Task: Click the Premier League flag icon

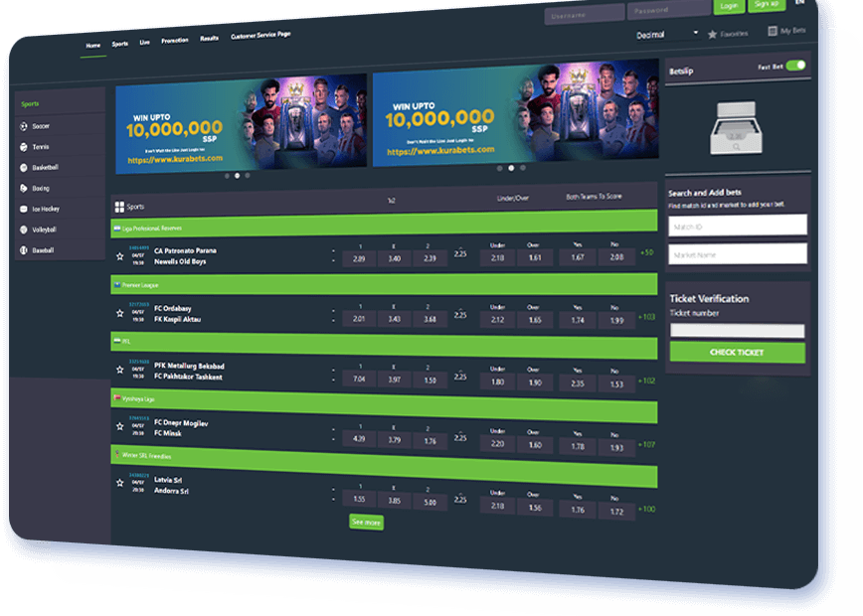Action: point(117,284)
